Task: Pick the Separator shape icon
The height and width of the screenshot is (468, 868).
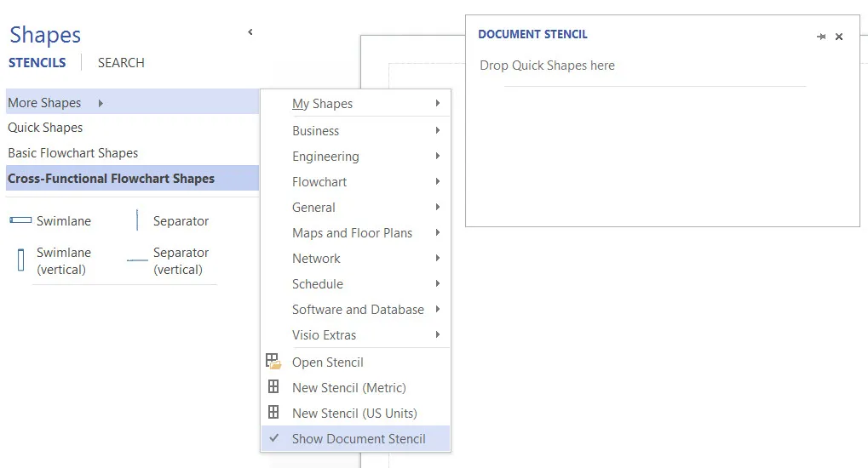Action: [x=137, y=220]
